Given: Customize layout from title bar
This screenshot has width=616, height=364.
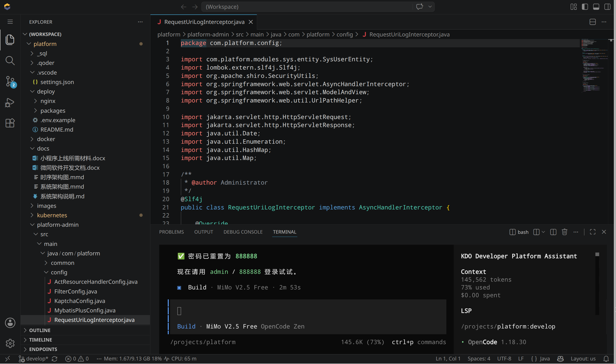Looking at the screenshot, I should 574,7.
